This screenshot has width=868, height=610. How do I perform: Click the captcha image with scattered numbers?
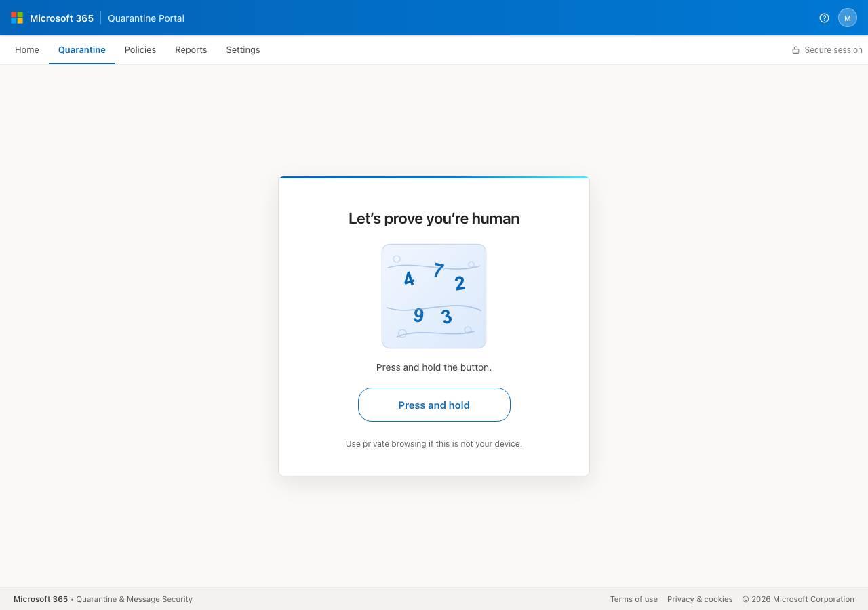pos(434,296)
